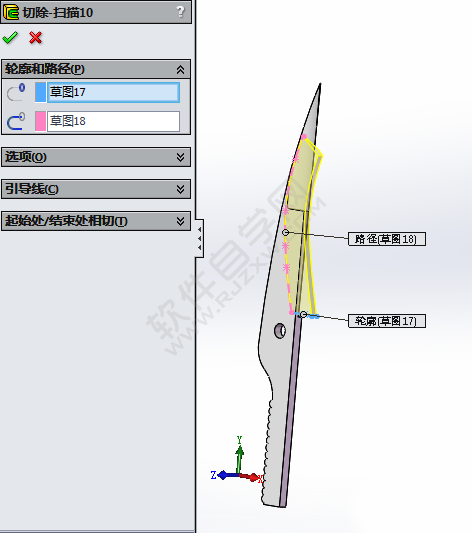Click the 切除-扫描10 feature icon
This screenshot has height=533, width=472.
pyautogui.click(x=11, y=12)
